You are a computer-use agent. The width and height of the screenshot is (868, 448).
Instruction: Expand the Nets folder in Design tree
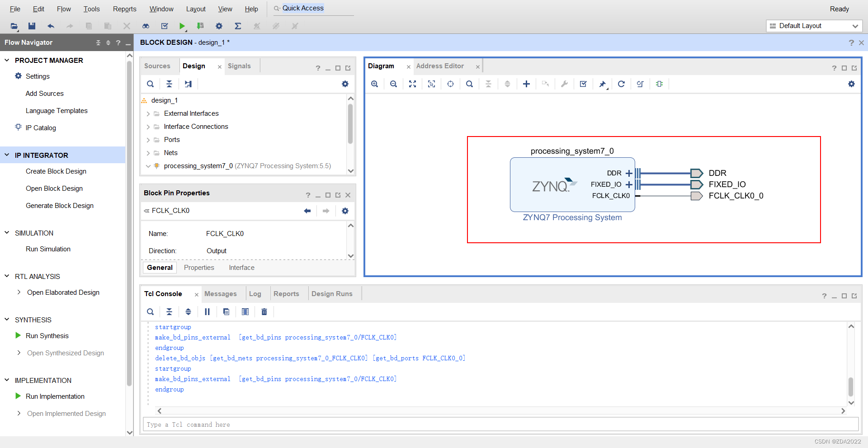(148, 153)
